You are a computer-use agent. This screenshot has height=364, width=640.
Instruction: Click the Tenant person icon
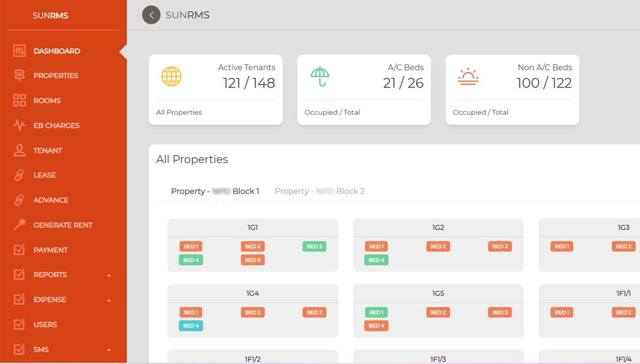pos(19,150)
